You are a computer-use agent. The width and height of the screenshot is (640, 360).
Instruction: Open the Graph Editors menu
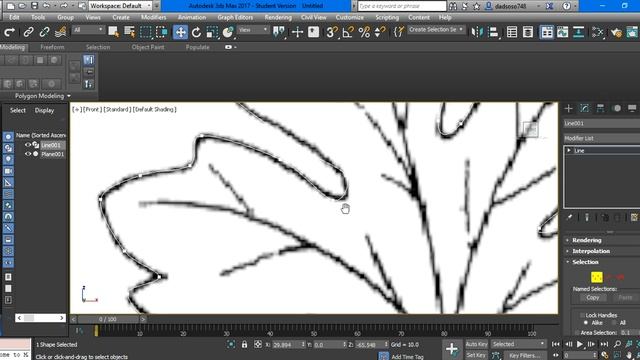235,17
